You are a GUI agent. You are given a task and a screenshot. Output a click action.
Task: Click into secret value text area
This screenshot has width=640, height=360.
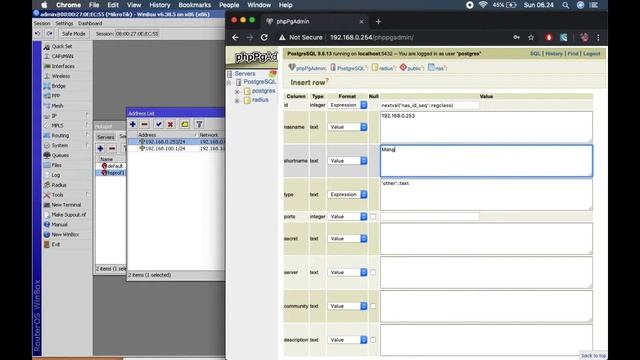point(486,238)
